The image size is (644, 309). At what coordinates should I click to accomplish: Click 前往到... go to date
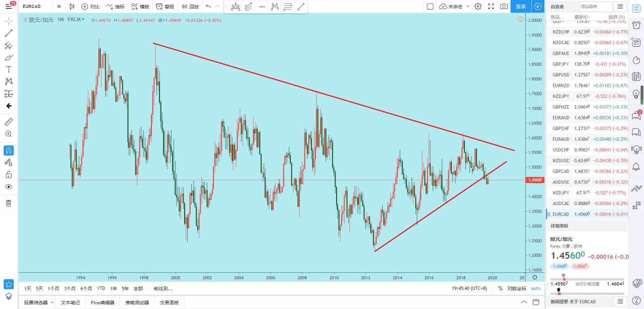164,288
